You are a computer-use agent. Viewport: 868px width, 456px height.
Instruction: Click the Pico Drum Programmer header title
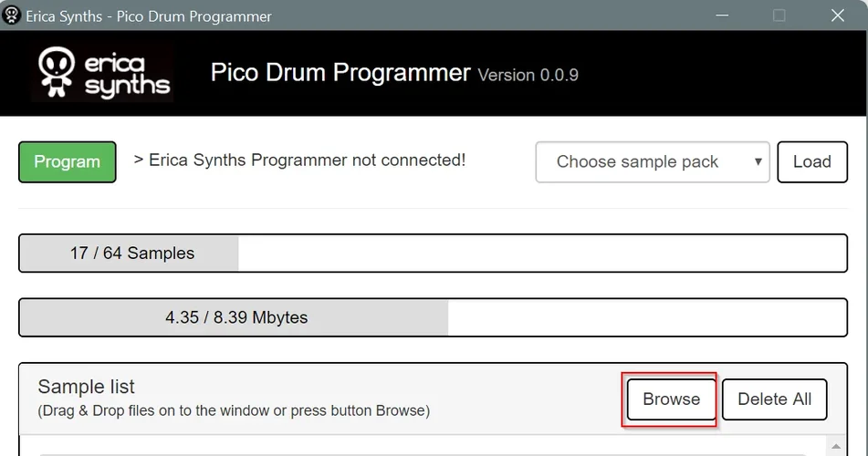[340, 73]
